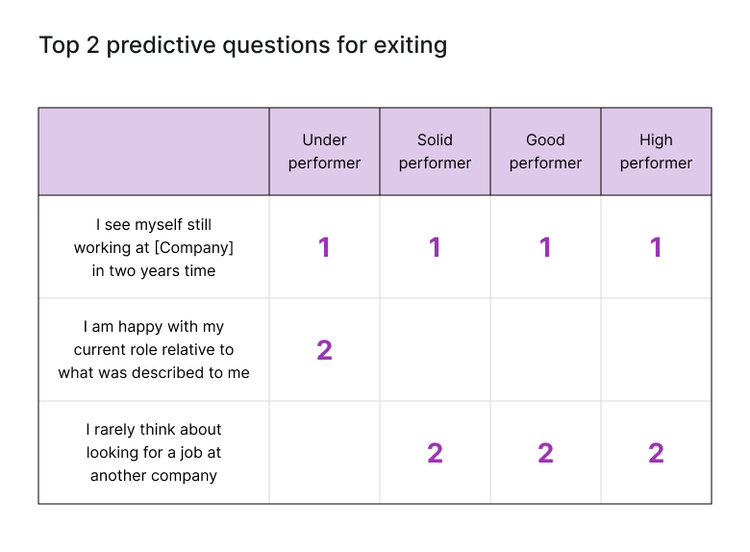Image resolution: width=750 pixels, height=552 pixels.
Task: Select rank 2 under High performer
Action: 656,453
